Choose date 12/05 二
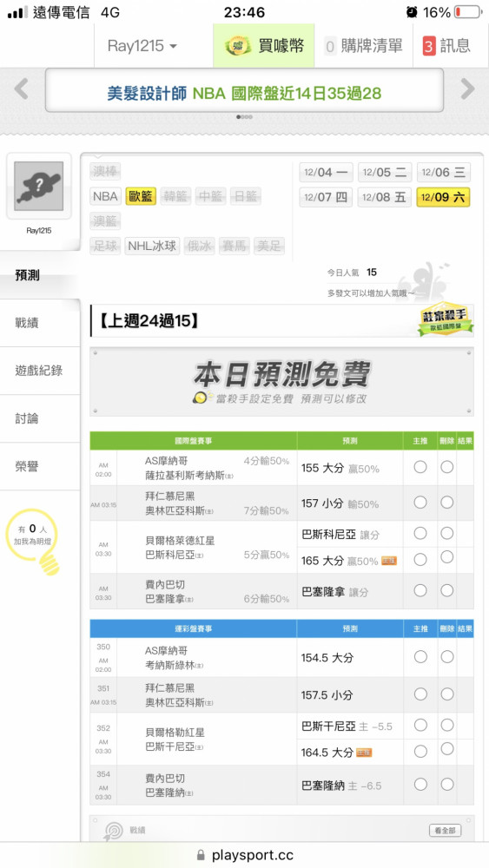The image size is (489, 868). (x=384, y=172)
